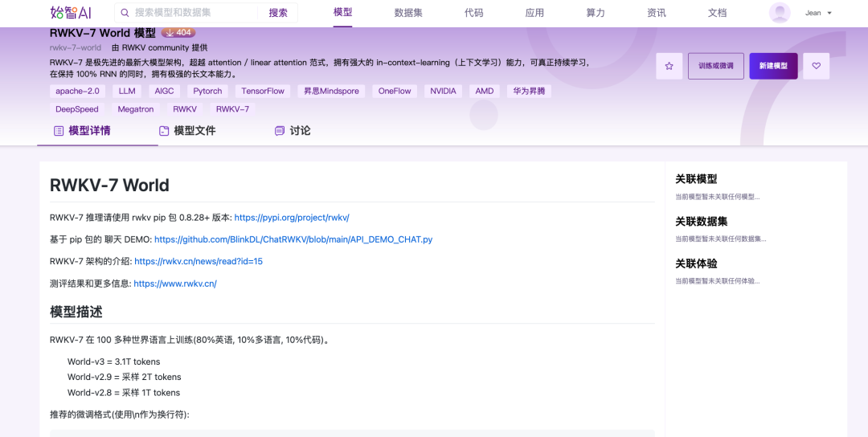Click the 昇思Mindspore tag

click(331, 92)
